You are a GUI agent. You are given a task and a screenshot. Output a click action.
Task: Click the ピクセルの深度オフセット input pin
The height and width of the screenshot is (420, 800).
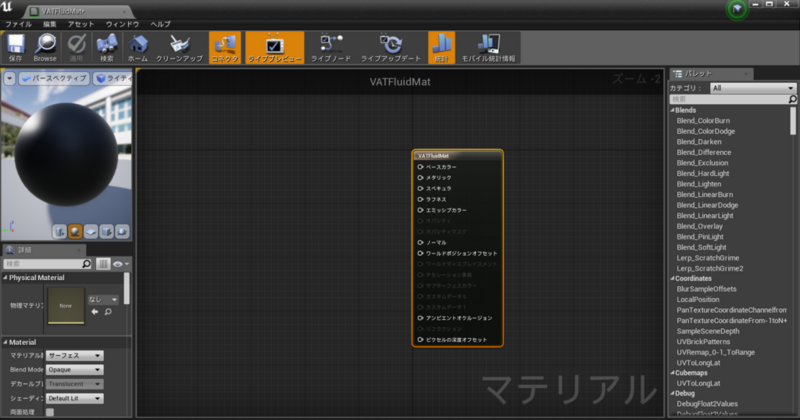tap(420, 339)
